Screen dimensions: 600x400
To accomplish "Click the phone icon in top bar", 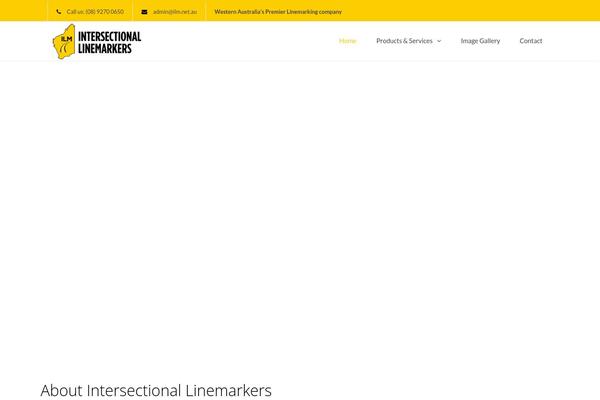I will [59, 12].
